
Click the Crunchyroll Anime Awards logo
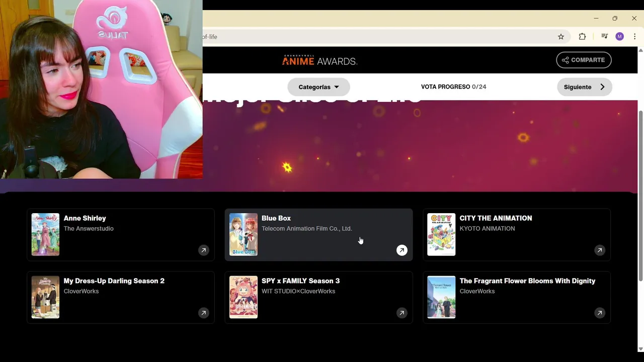click(x=319, y=61)
